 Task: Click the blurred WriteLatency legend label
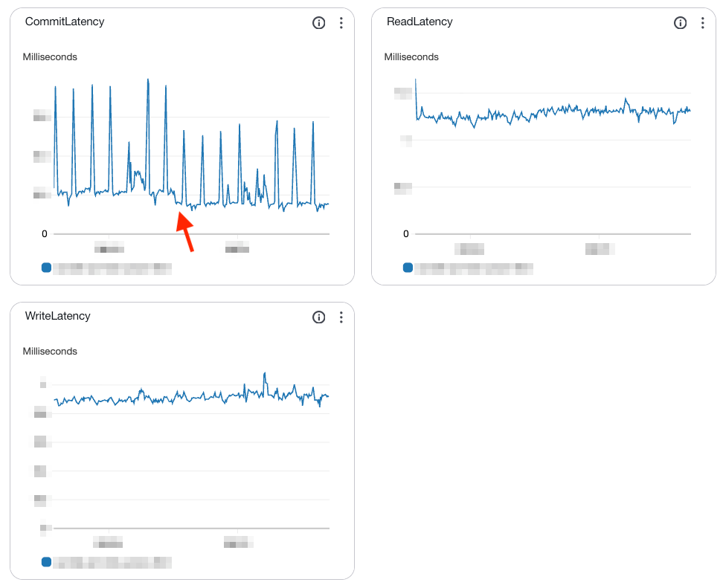tap(112, 563)
